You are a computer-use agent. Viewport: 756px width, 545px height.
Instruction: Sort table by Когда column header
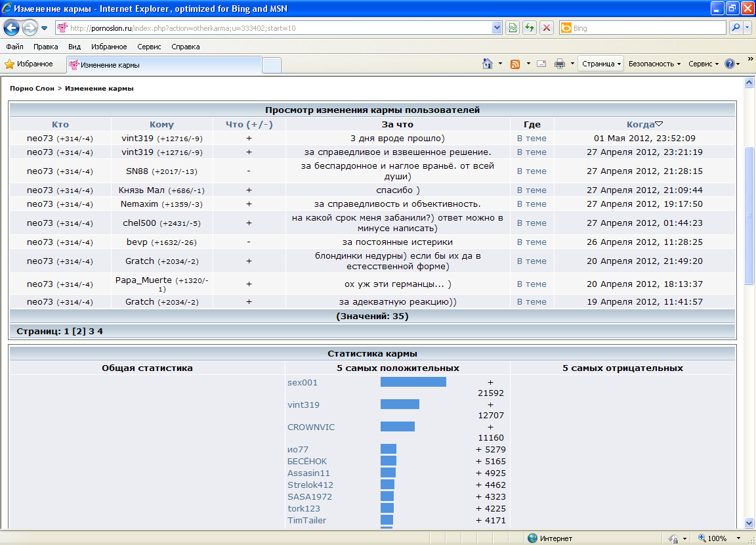pos(640,124)
